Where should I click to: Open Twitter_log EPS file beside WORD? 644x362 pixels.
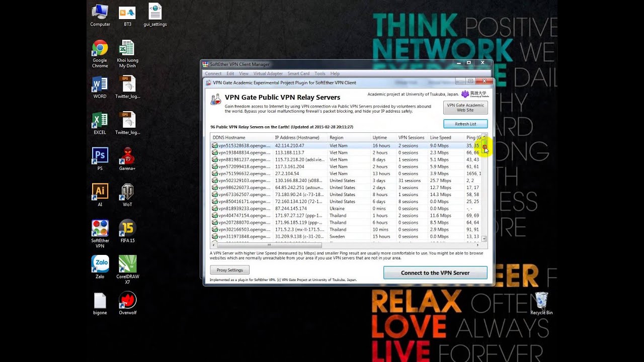128,87
